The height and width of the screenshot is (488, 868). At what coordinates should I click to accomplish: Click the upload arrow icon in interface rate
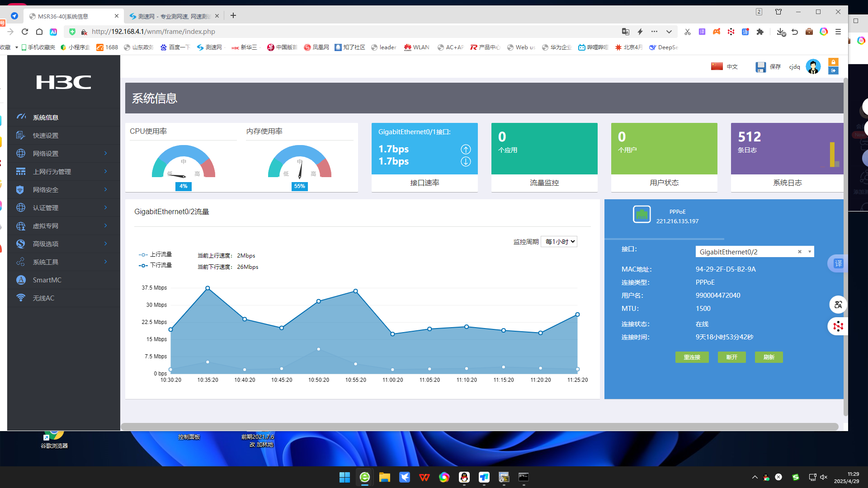coord(466,149)
